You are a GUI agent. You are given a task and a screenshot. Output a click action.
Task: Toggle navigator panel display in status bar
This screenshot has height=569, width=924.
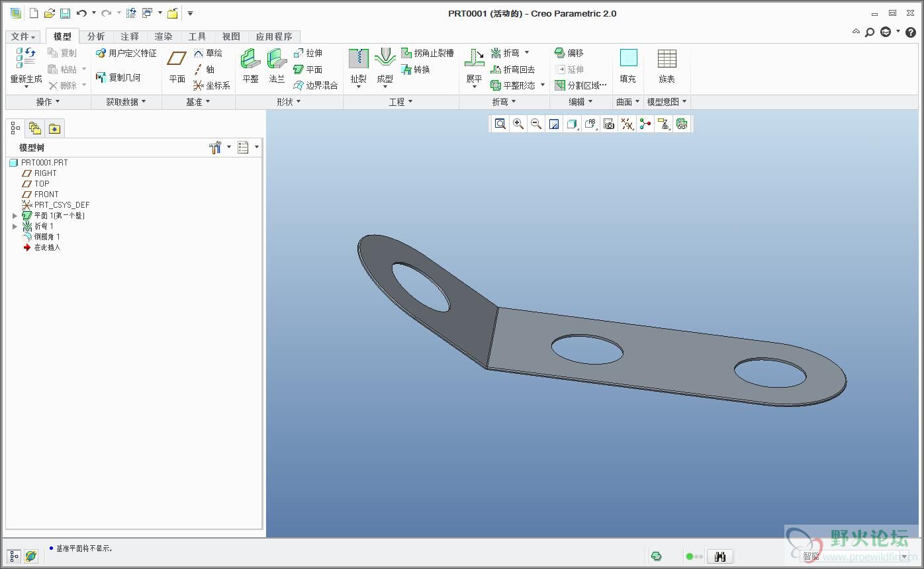pos(14,556)
